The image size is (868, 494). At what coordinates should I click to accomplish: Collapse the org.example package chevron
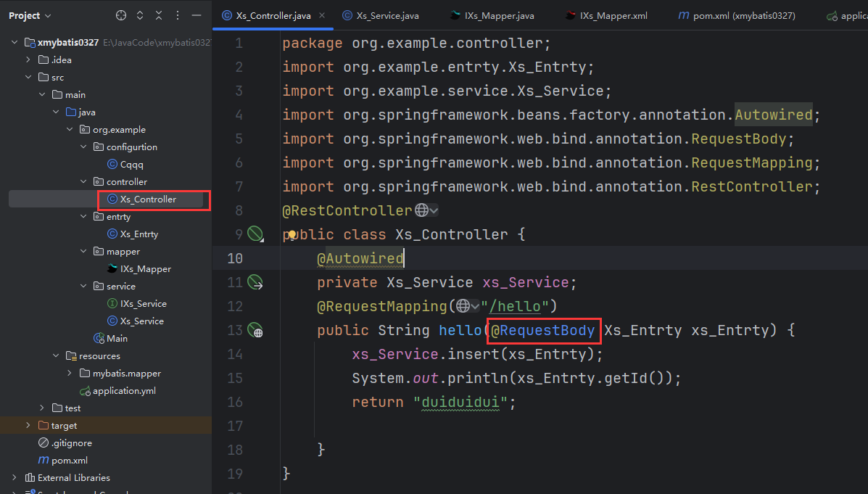point(70,129)
